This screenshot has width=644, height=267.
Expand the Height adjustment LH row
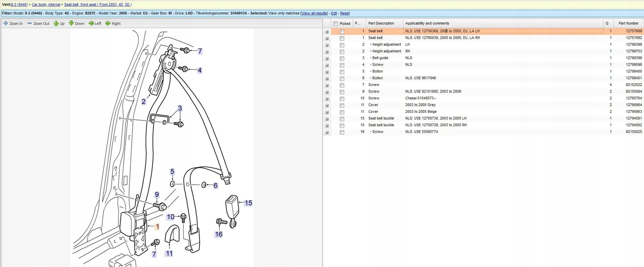click(x=327, y=45)
